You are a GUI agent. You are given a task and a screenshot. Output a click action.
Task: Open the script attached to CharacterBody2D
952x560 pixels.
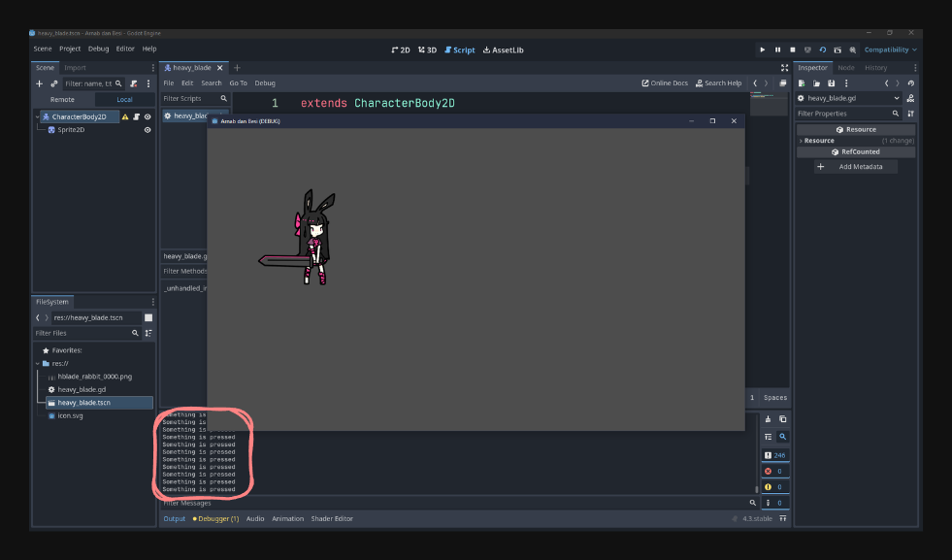coord(137,116)
